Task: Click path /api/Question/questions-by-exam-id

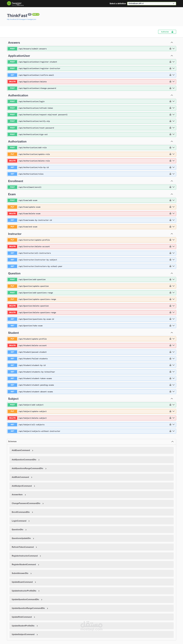Action: click(x=36, y=319)
